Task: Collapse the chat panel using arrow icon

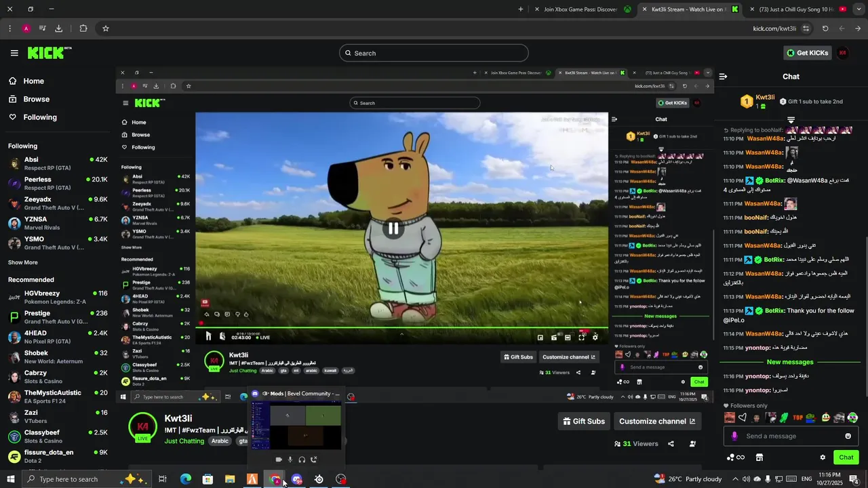Action: (723, 77)
